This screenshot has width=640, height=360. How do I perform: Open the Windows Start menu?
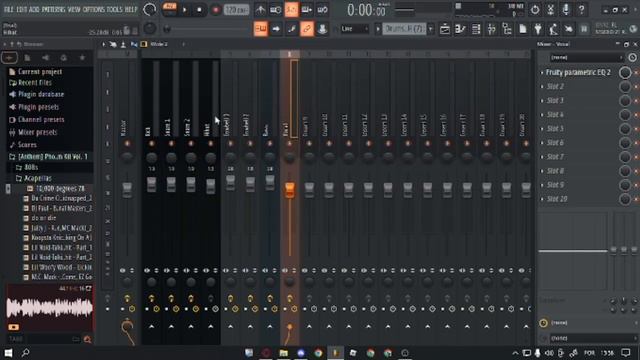click(8, 353)
